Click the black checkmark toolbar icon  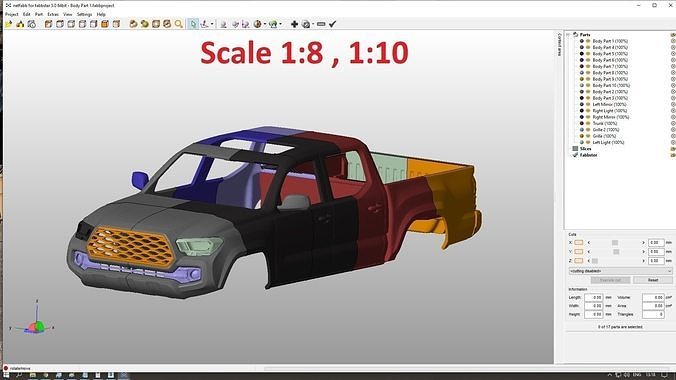tap(332, 24)
